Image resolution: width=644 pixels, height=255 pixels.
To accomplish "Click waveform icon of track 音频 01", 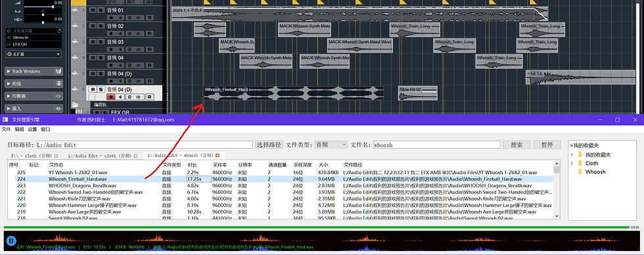I will pos(75,10).
